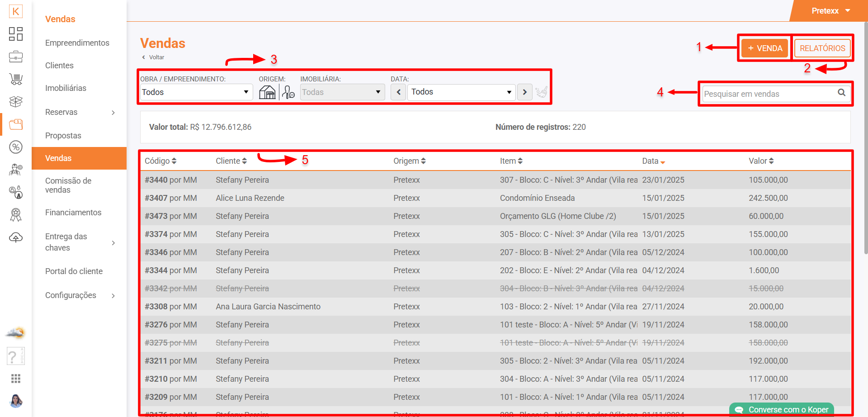Open Financiamentos menu item
The height and width of the screenshot is (417, 868).
tap(73, 213)
